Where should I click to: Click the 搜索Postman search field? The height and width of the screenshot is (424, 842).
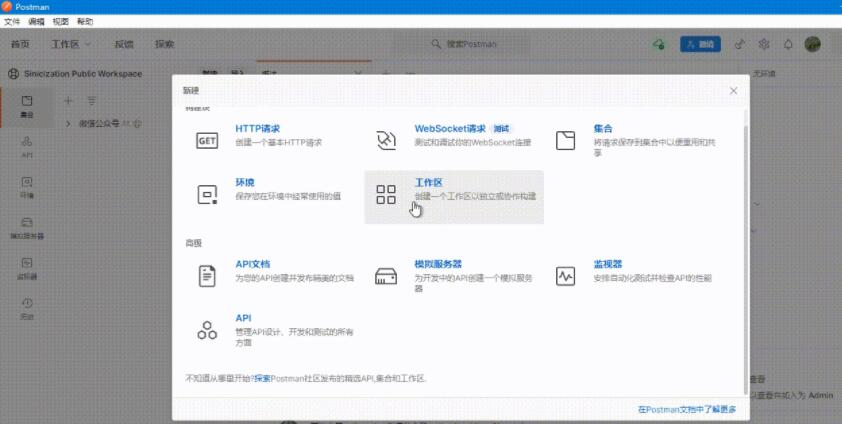tap(462, 44)
